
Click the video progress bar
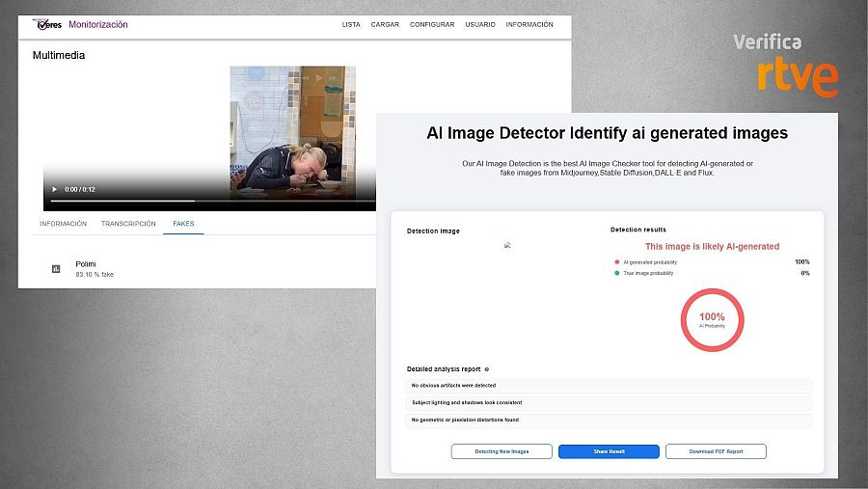pyautogui.click(x=213, y=201)
